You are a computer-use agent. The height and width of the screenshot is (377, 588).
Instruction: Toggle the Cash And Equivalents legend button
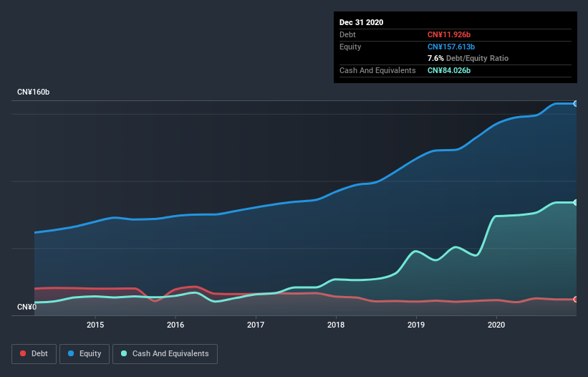click(x=165, y=354)
